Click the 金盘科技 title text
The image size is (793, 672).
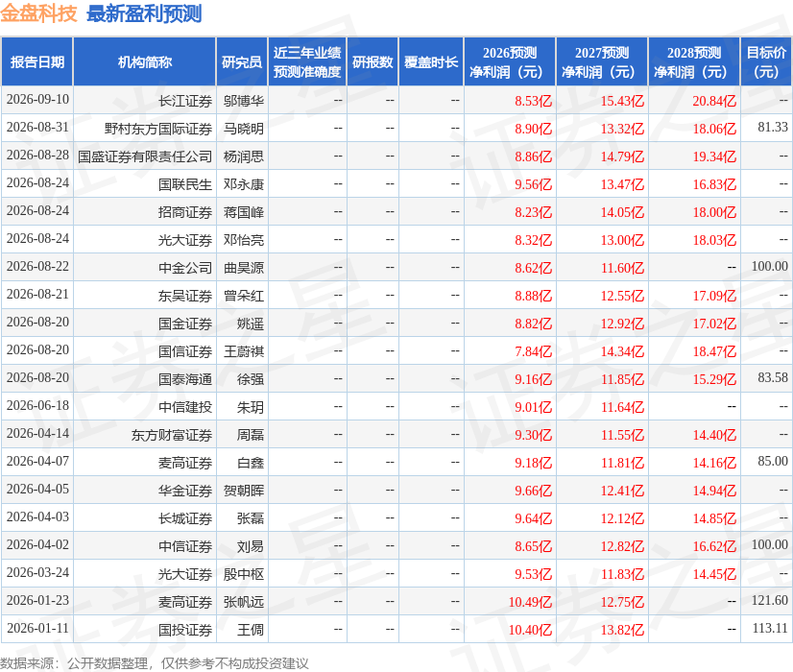tap(38, 13)
